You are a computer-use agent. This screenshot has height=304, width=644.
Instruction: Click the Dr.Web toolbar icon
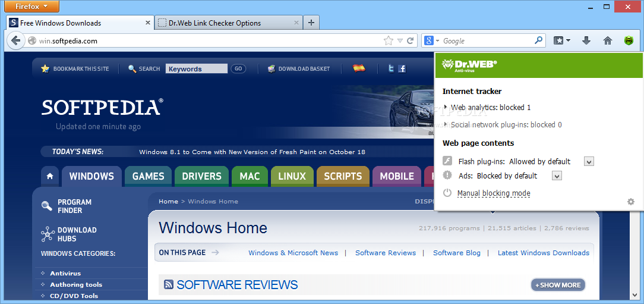629,40
